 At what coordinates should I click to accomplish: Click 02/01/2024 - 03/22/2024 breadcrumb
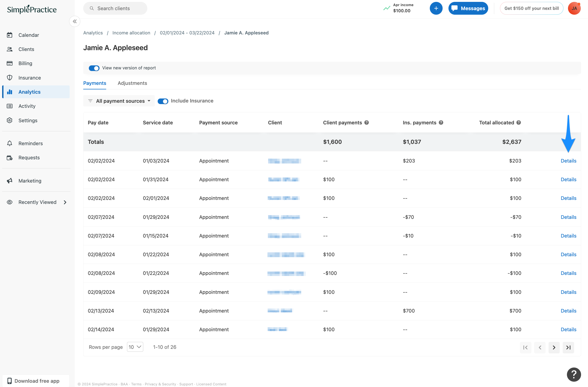[x=187, y=33]
